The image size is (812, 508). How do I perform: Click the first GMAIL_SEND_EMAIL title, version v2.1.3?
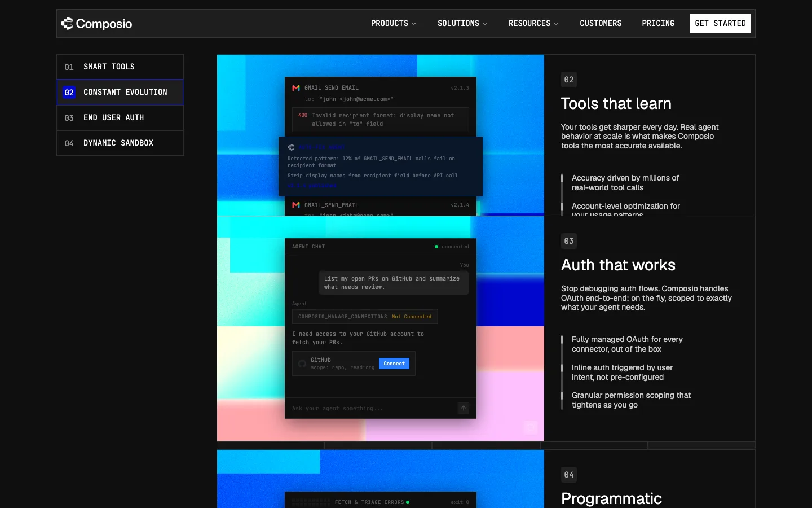click(x=331, y=88)
